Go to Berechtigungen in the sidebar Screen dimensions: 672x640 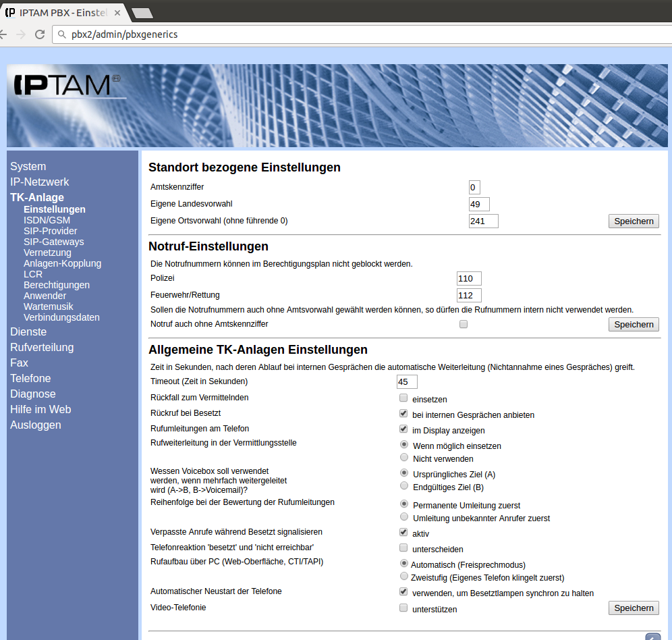(x=57, y=285)
